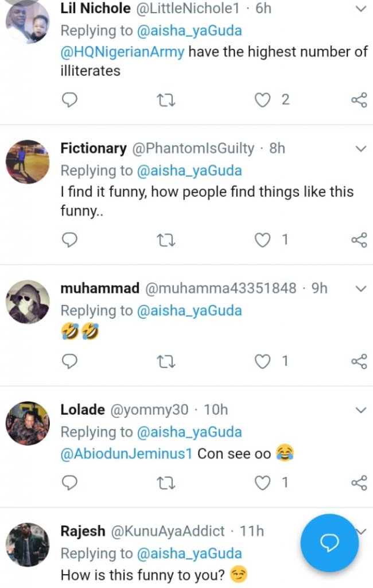Reply to Lolade's tweet
The image size is (373, 588).
point(69,483)
